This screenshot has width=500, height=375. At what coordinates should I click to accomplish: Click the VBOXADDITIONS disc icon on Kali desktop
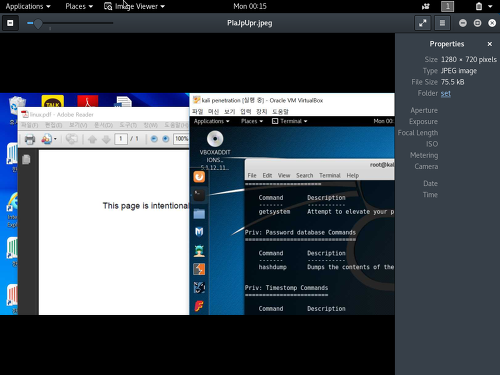(215, 139)
